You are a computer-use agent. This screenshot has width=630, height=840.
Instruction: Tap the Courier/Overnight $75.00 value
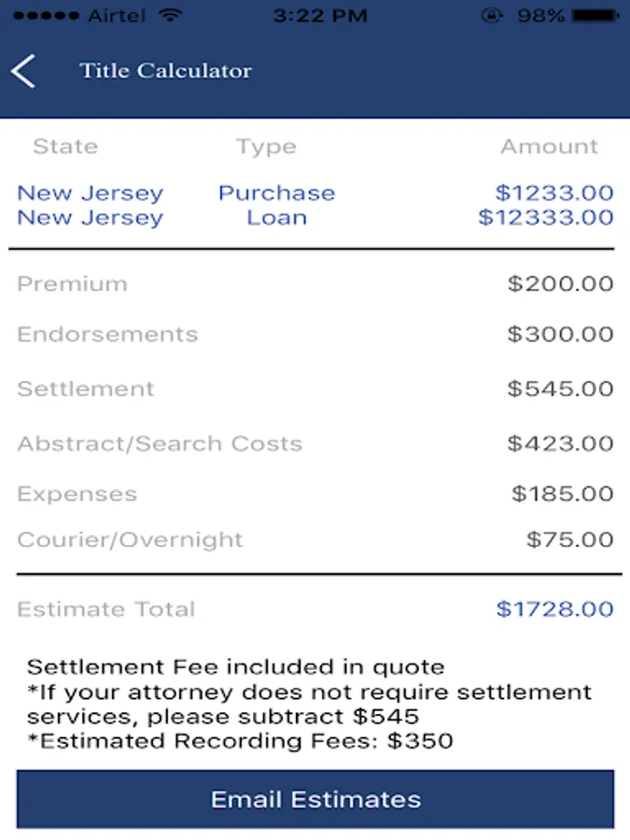(569, 539)
